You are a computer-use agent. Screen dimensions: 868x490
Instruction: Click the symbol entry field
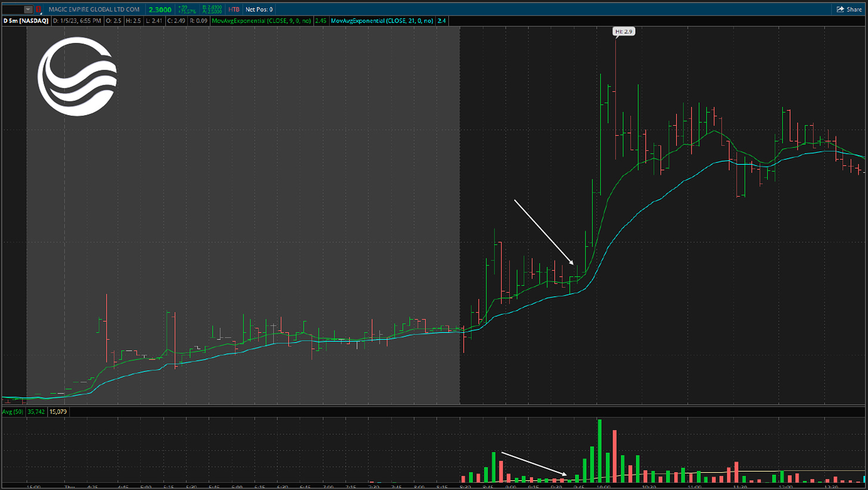click(x=13, y=10)
